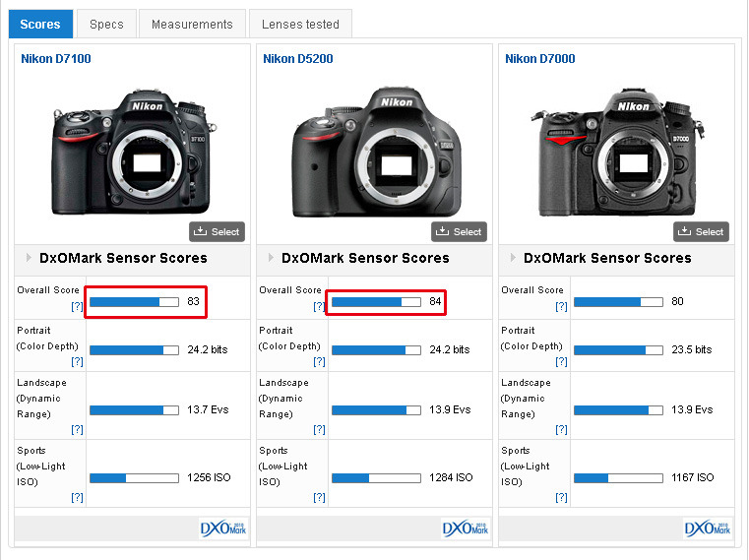Collapse DxOMark Sensor Scores for D7000
This screenshot has height=560, width=749.
click(510, 259)
